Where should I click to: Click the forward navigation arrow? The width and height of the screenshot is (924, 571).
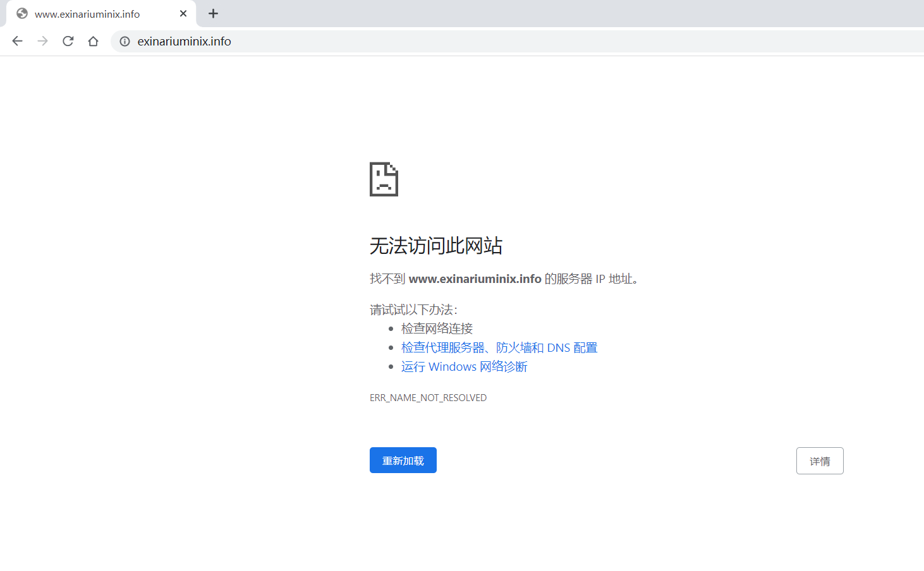[x=42, y=41]
